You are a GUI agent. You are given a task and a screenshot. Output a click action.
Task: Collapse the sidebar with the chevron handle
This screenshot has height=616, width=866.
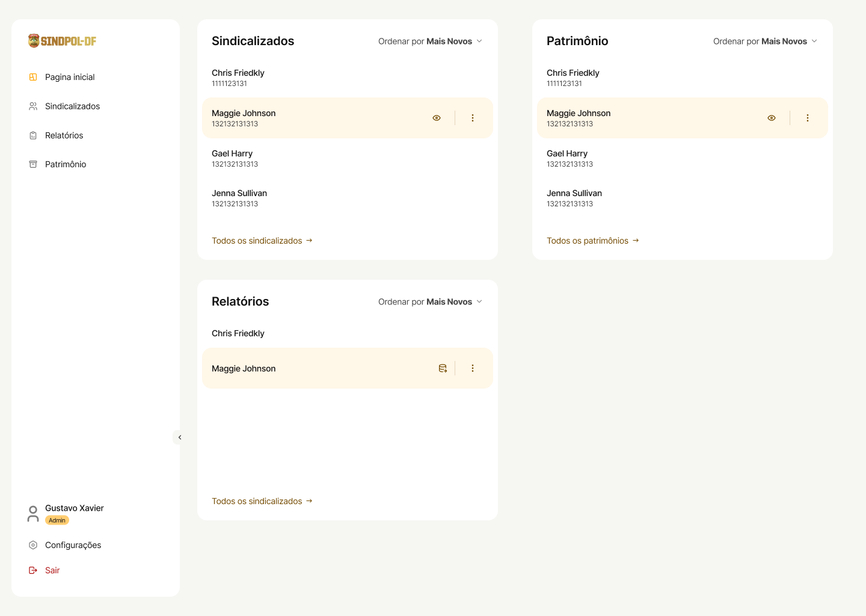[x=179, y=437]
